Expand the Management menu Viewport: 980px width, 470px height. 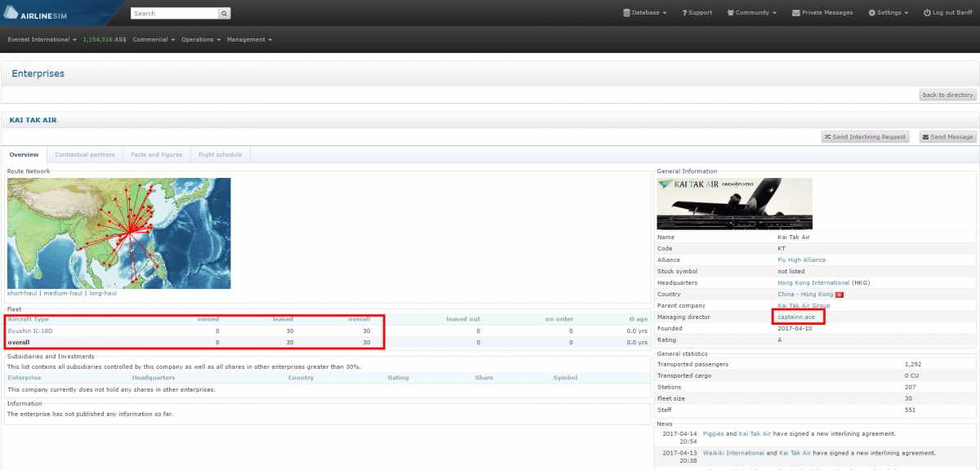tap(249, 39)
